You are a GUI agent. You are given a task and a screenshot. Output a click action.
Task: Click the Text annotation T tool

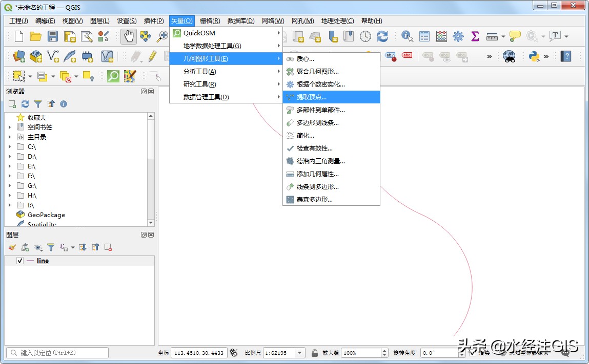(555, 36)
